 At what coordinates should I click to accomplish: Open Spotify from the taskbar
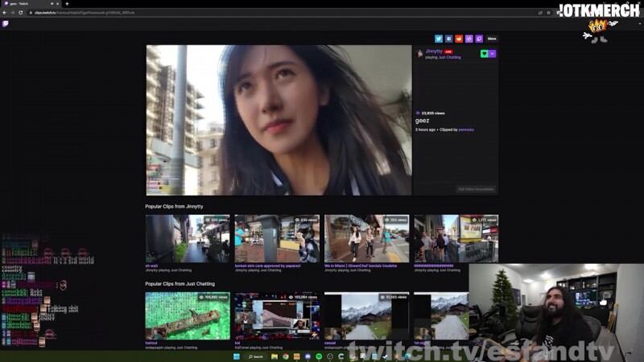(x=319, y=356)
